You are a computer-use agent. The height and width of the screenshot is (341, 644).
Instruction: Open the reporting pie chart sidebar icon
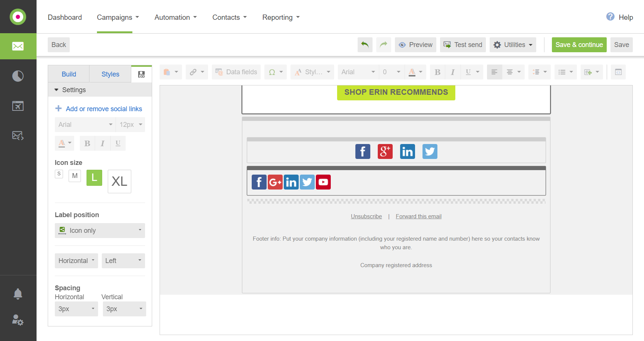coord(18,76)
